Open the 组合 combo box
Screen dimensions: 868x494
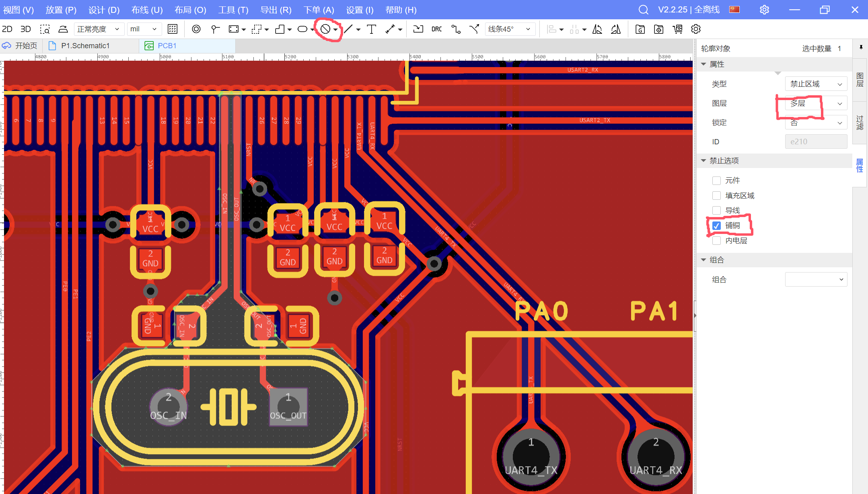(816, 279)
